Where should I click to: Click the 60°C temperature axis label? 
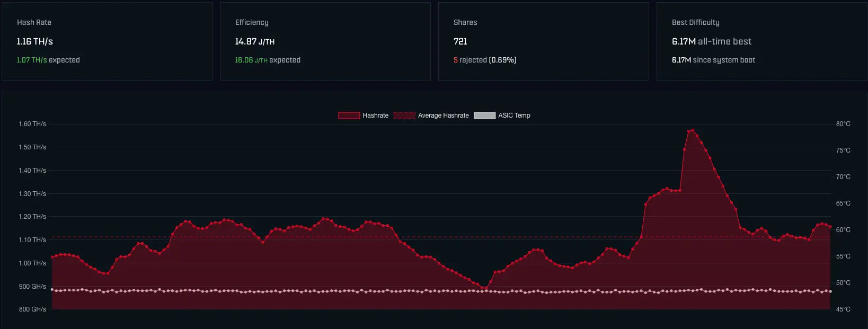click(x=843, y=230)
